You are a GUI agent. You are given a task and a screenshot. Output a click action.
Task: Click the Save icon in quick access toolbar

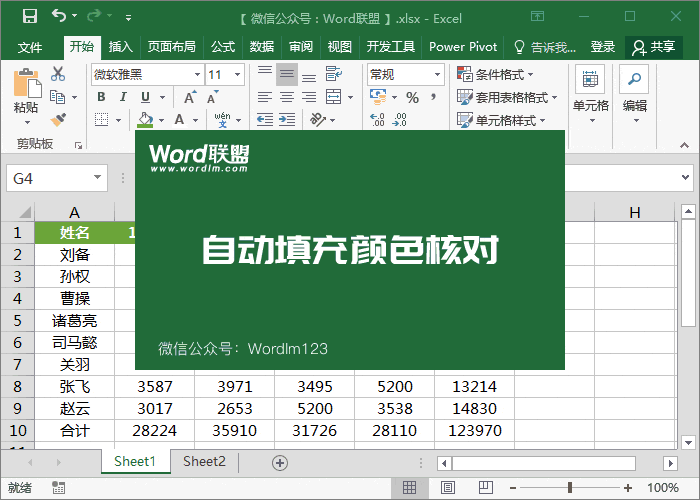click(x=30, y=17)
